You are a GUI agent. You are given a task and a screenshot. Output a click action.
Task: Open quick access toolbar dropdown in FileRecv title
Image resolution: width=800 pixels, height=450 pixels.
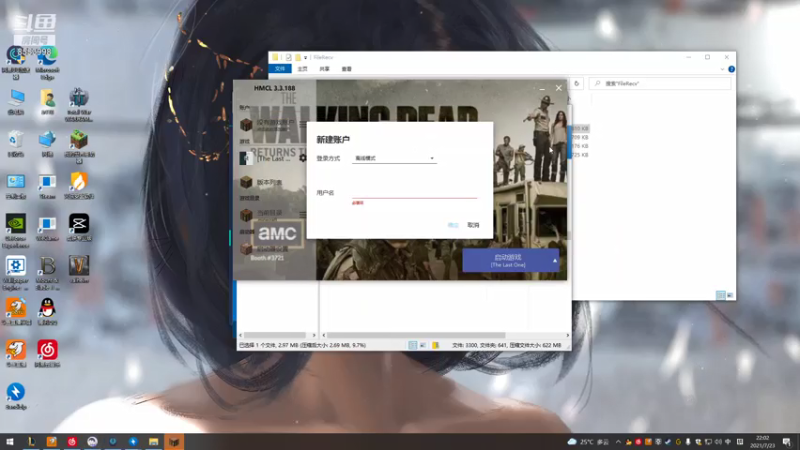pyautogui.click(x=306, y=58)
